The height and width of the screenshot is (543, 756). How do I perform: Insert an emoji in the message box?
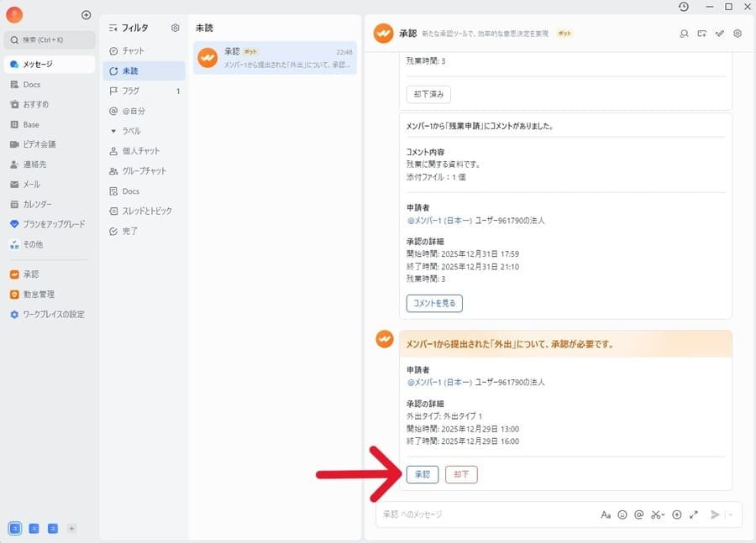pos(622,514)
